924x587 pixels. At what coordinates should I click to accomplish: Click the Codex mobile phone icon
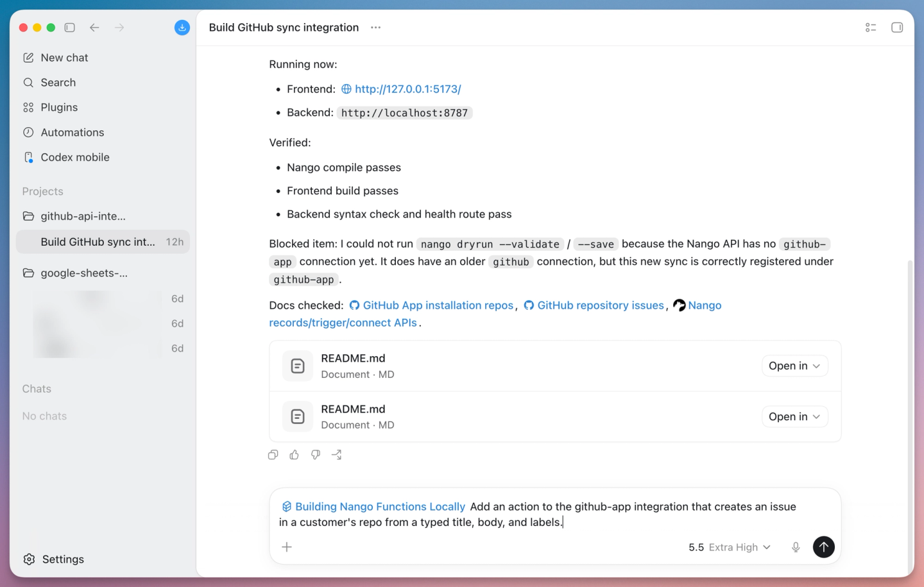tap(28, 157)
